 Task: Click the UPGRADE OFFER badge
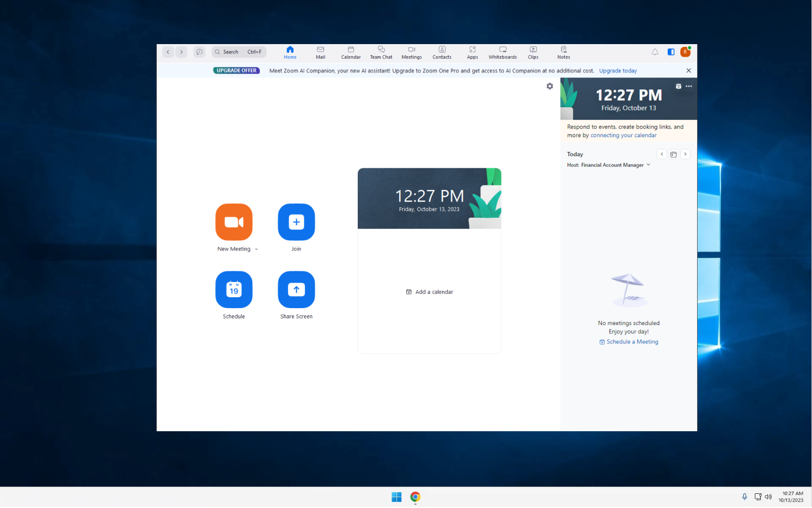click(x=236, y=71)
